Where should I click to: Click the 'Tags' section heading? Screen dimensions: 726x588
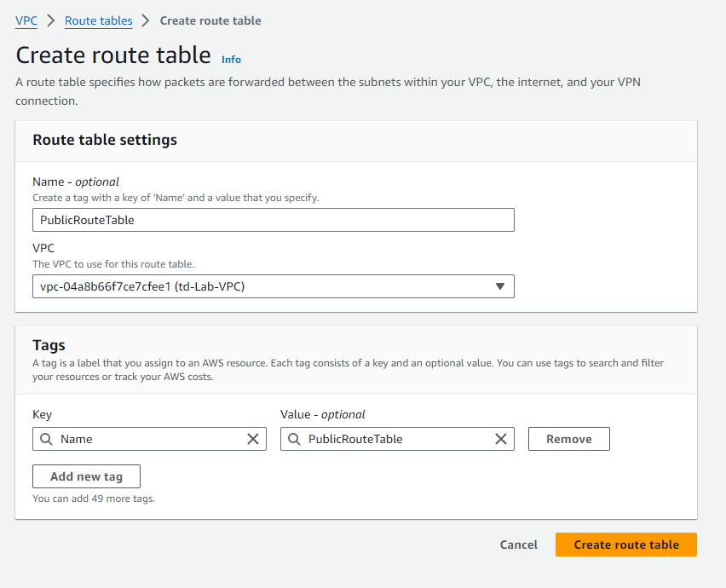(49, 345)
